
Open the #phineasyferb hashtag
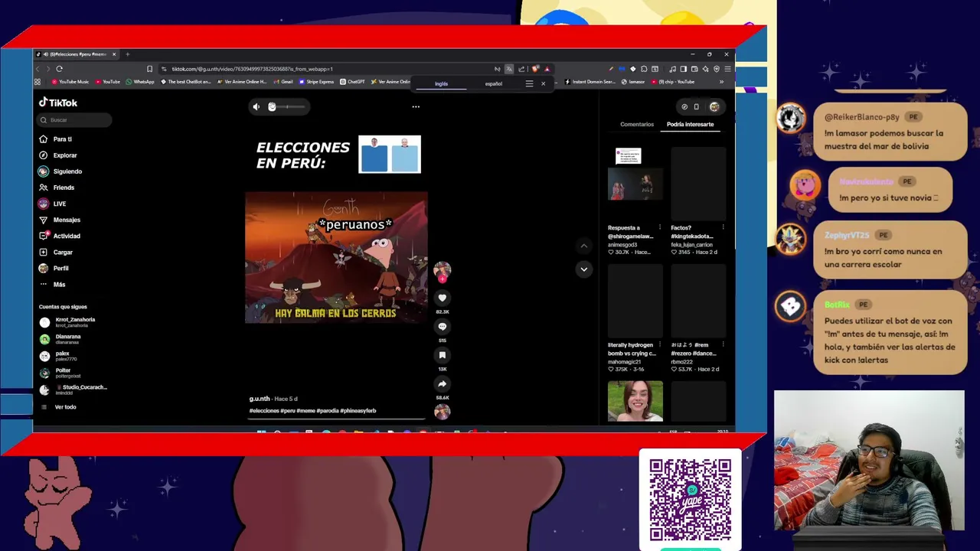[359, 411]
